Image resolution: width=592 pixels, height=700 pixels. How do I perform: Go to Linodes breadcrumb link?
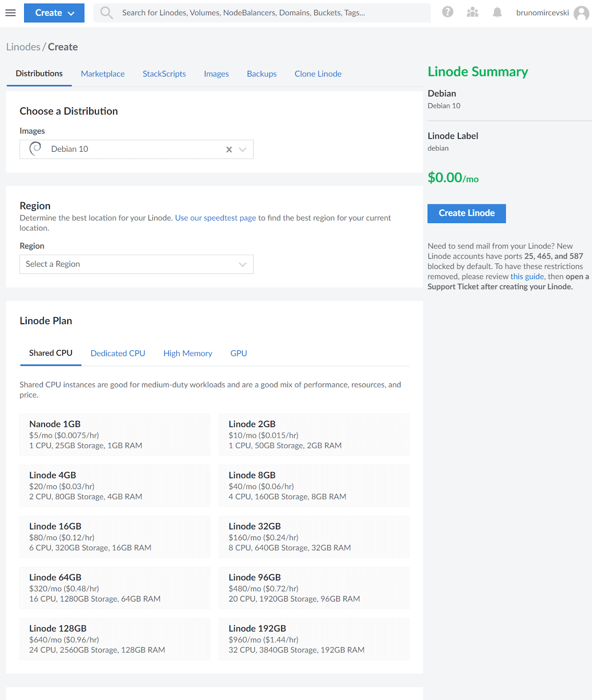23,47
